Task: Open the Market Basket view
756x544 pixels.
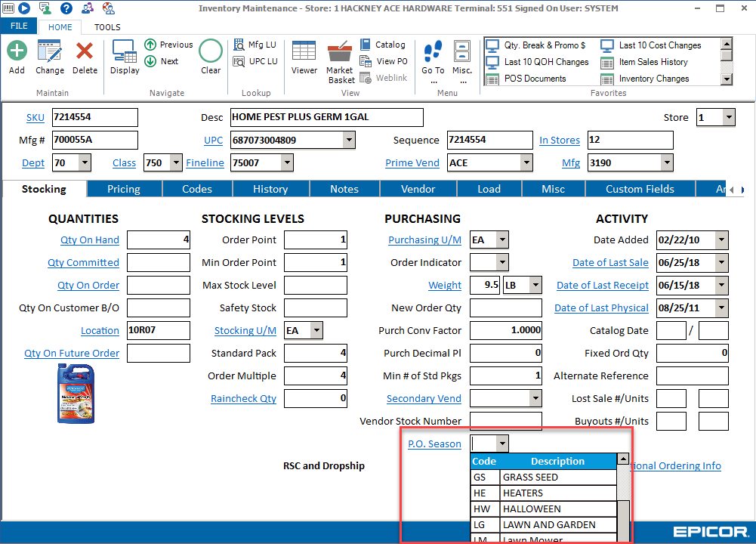Action: [340, 51]
